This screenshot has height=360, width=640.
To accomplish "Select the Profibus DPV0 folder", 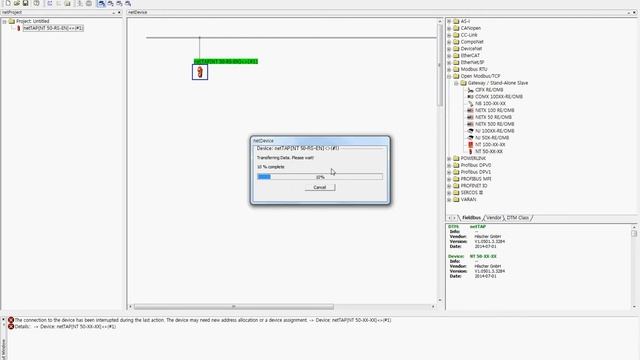I will [476, 165].
